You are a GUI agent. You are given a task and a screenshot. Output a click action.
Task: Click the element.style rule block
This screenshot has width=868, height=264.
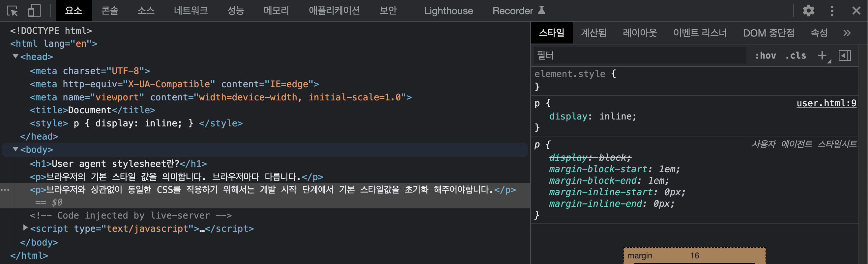pos(694,80)
